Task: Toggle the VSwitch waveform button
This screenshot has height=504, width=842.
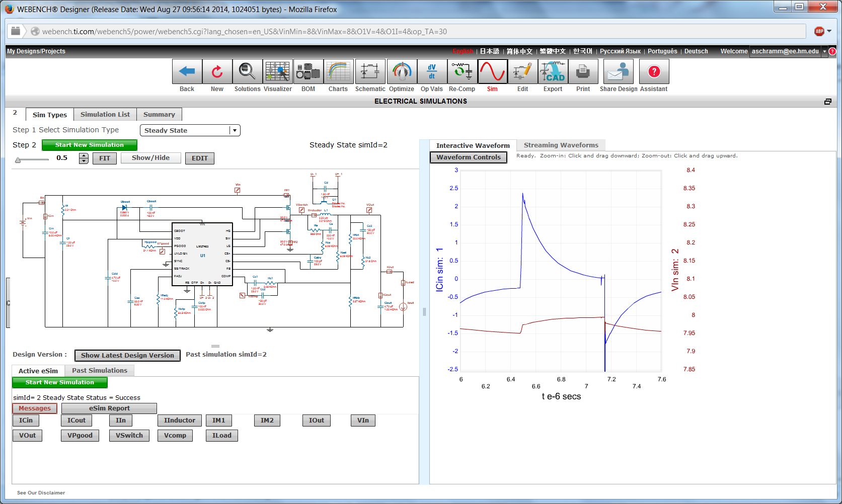Action: pos(129,436)
